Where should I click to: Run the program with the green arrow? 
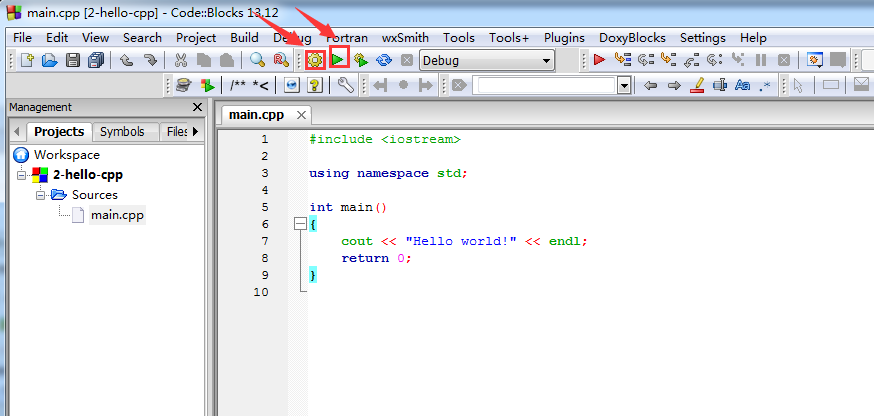tap(338, 60)
